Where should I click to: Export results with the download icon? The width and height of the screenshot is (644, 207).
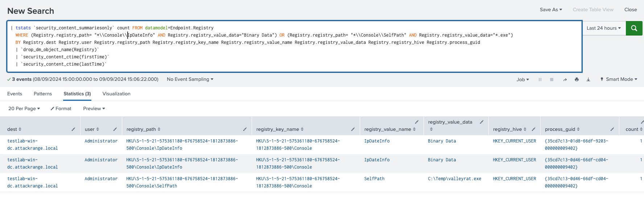(588, 79)
